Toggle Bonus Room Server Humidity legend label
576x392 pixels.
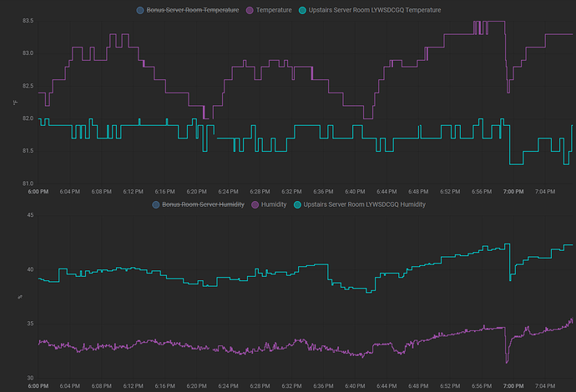[x=203, y=204]
